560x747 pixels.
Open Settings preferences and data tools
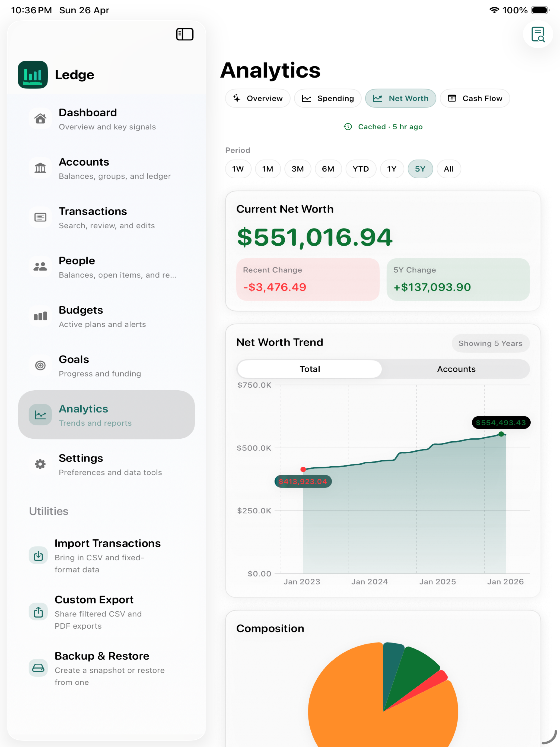coord(106,464)
